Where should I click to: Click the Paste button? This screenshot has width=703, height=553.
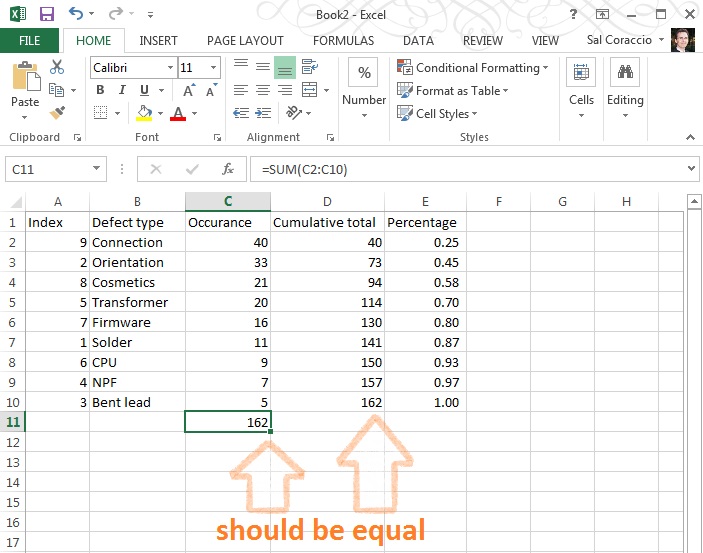click(x=24, y=86)
